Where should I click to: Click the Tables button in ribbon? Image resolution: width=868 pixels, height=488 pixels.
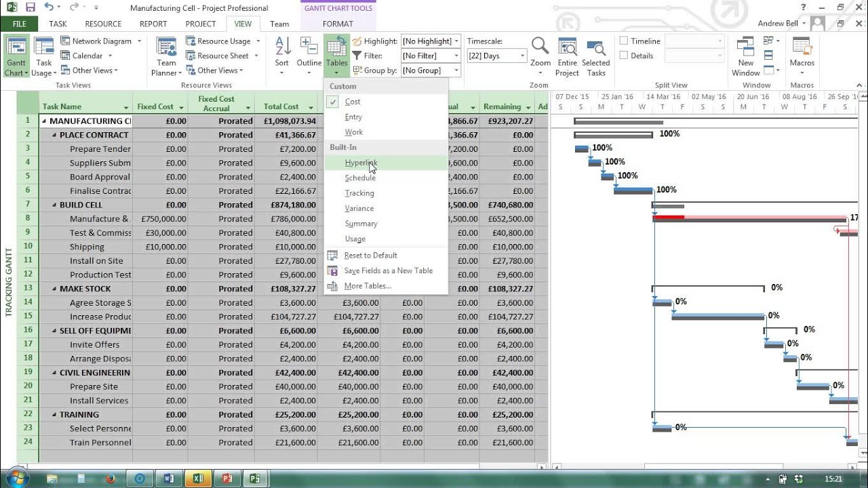click(337, 57)
